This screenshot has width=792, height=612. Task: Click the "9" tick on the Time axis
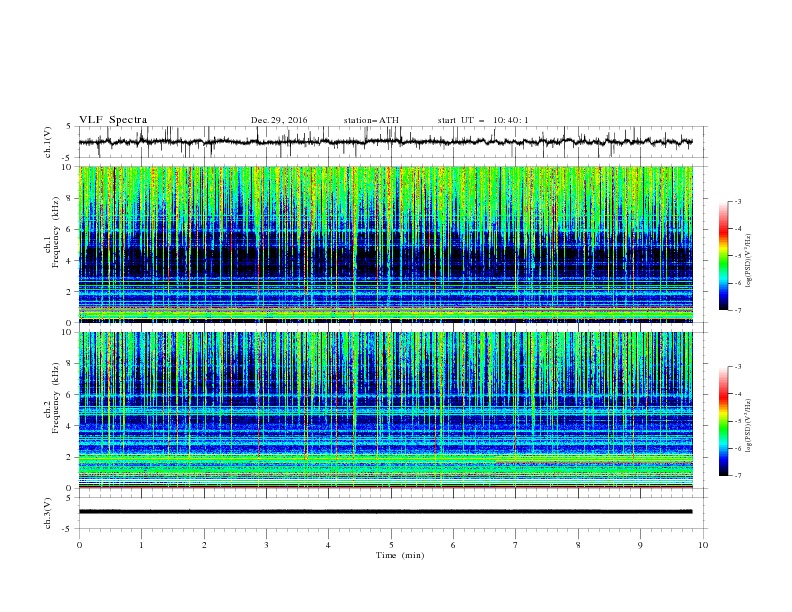[x=640, y=545]
